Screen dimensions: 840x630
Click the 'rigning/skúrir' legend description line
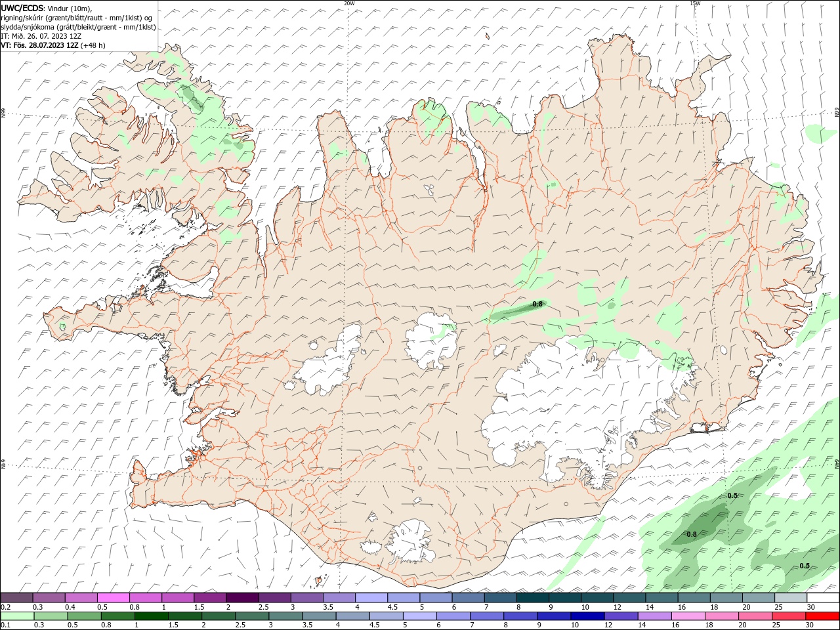tap(76, 18)
